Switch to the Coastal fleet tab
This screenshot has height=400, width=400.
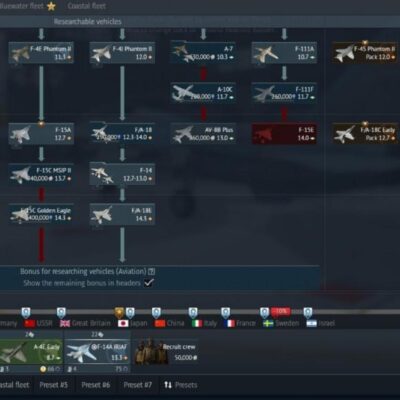87,6
